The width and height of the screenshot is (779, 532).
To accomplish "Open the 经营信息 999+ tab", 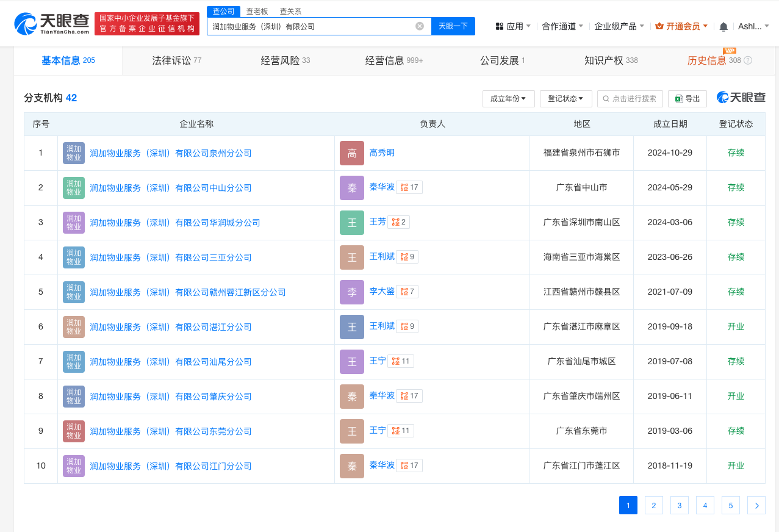I will click(x=394, y=60).
